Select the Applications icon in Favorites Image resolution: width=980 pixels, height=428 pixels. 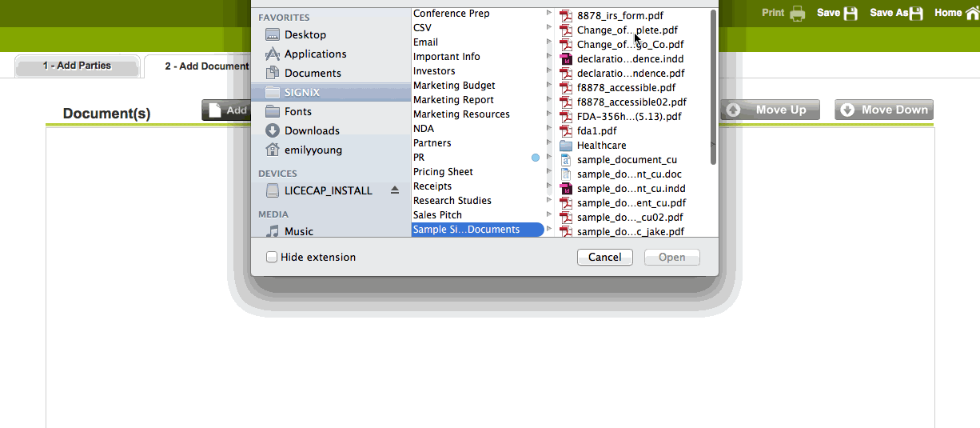273,54
